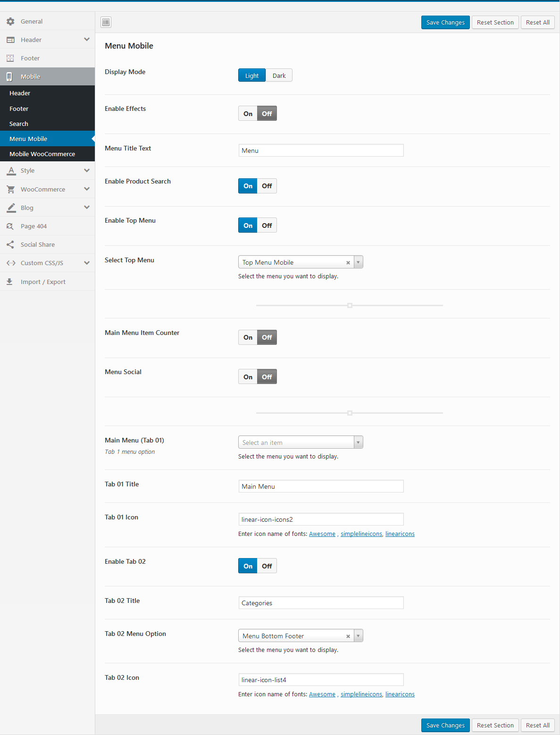Open the General settings section

[x=47, y=21]
